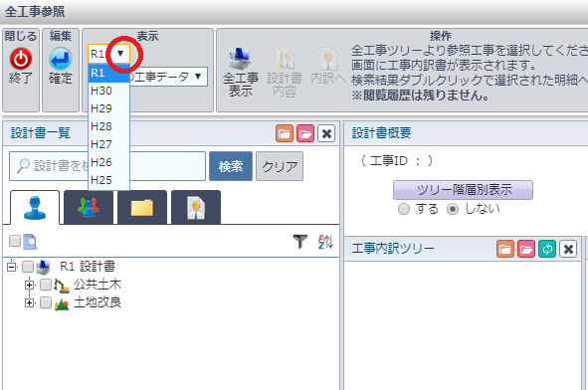Click green refresh icon in 工事内訳ツリー header
The height and width of the screenshot is (390, 588).
point(547,249)
